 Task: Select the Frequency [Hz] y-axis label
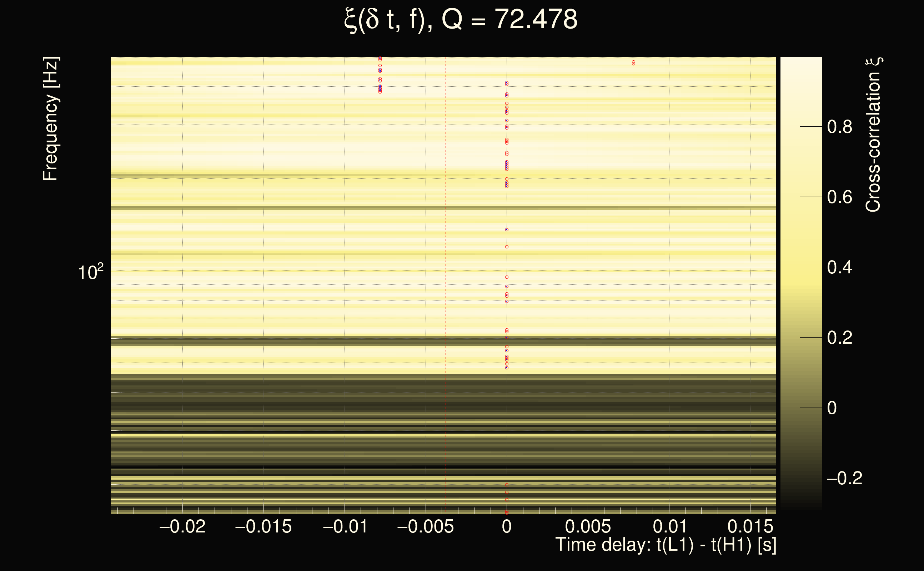point(50,119)
